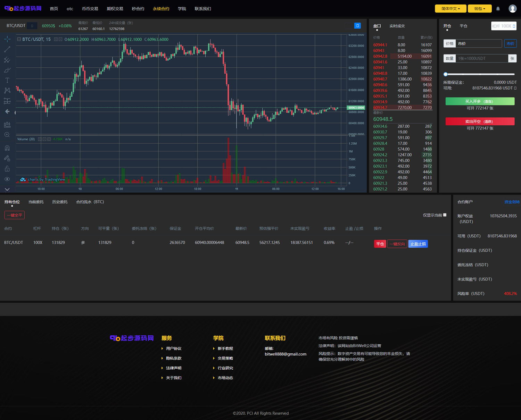Screen dimensions: 521x420
Task: Open 期权交易 in the top navigation
Action: coord(115,9)
